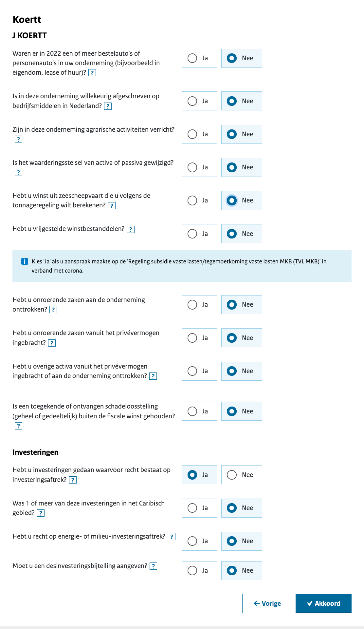Open help icon for willekeurig afgeschreven question

click(x=108, y=106)
